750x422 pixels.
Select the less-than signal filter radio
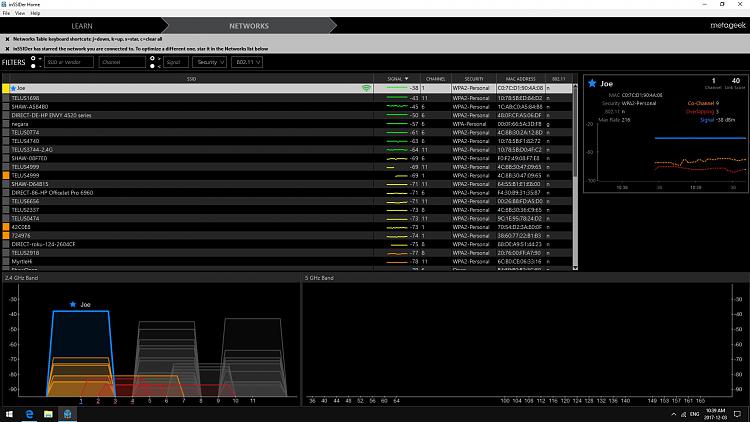click(x=152, y=66)
